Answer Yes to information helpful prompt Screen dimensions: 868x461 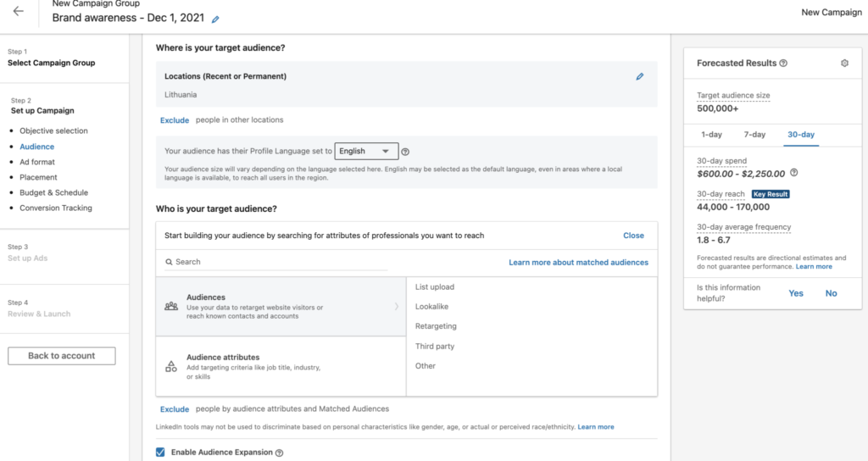click(x=796, y=293)
